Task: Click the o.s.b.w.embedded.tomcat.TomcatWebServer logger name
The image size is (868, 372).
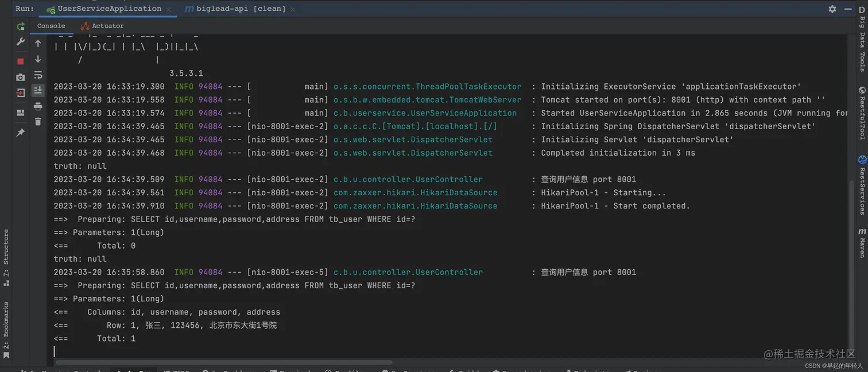Action: point(428,100)
